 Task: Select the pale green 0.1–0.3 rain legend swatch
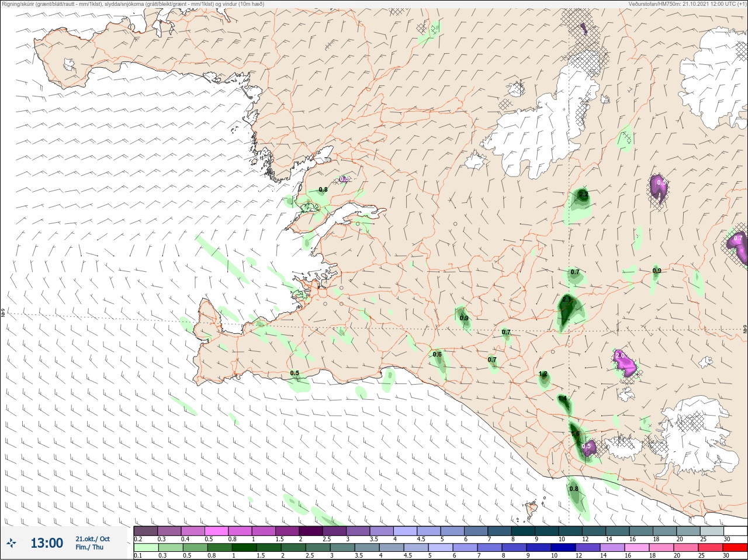[146, 548]
